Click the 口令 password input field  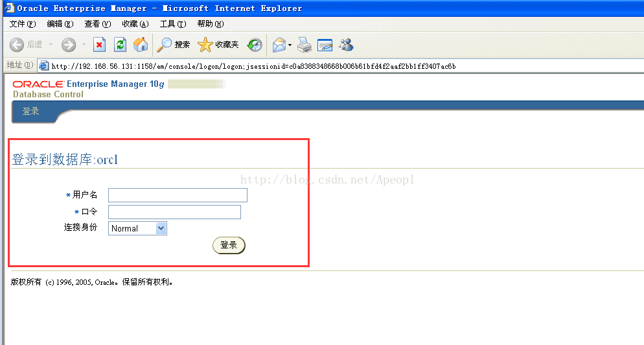[174, 212]
